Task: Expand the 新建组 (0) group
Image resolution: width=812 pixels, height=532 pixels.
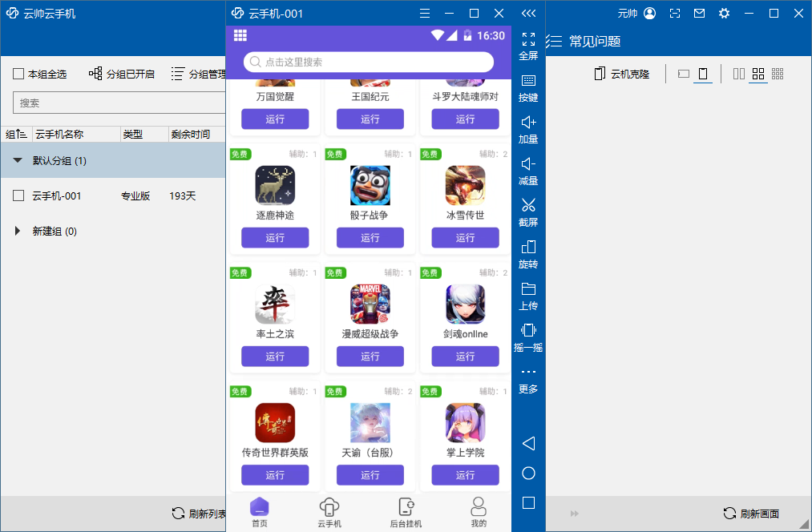Action: [18, 231]
